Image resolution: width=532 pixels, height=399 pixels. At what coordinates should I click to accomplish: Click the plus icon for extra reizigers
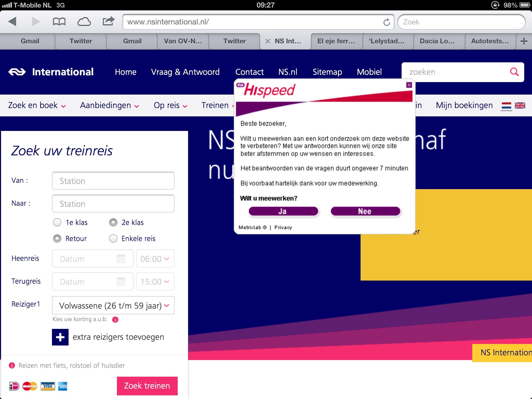(x=60, y=337)
